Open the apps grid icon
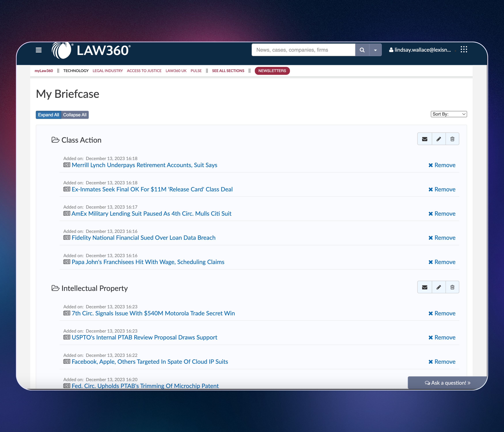 click(464, 49)
